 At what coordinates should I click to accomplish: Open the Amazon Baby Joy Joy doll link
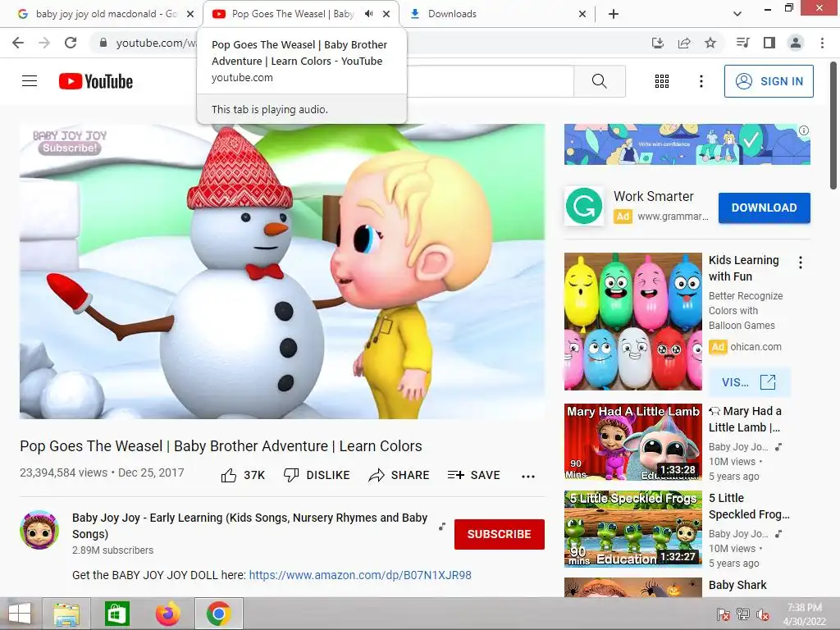point(360,575)
